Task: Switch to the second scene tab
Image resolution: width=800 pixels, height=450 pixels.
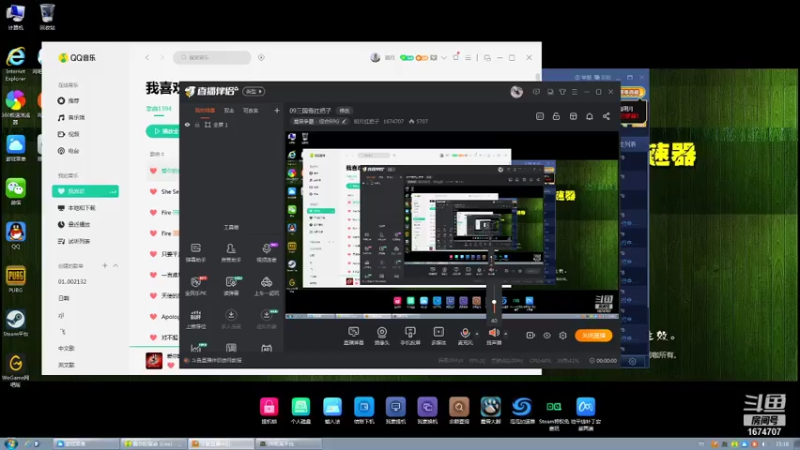Action: coord(229,110)
